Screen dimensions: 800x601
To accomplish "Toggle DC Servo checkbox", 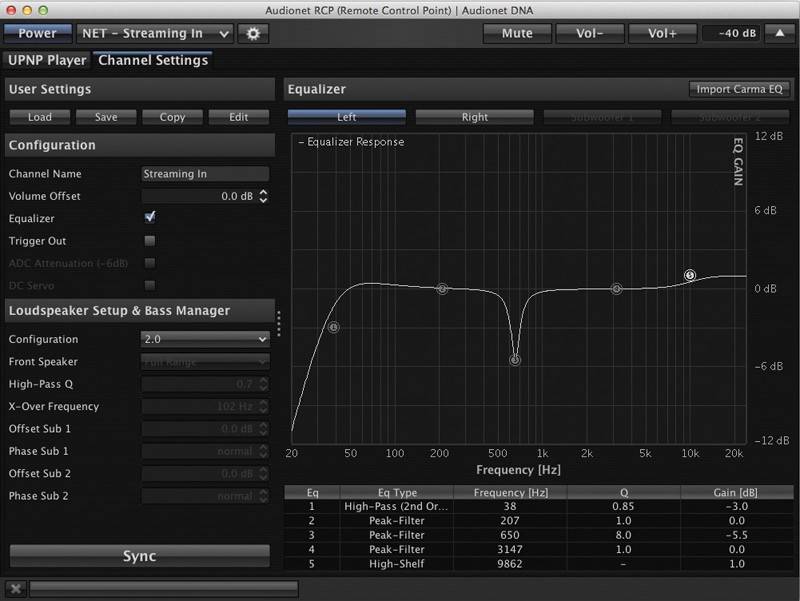I will click(149, 286).
